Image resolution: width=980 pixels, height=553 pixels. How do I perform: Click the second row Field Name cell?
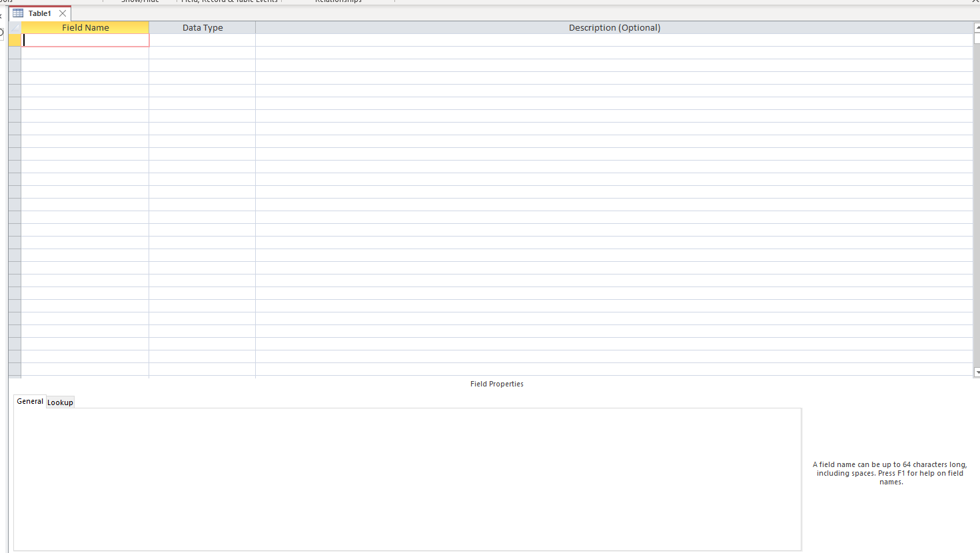tap(85, 53)
